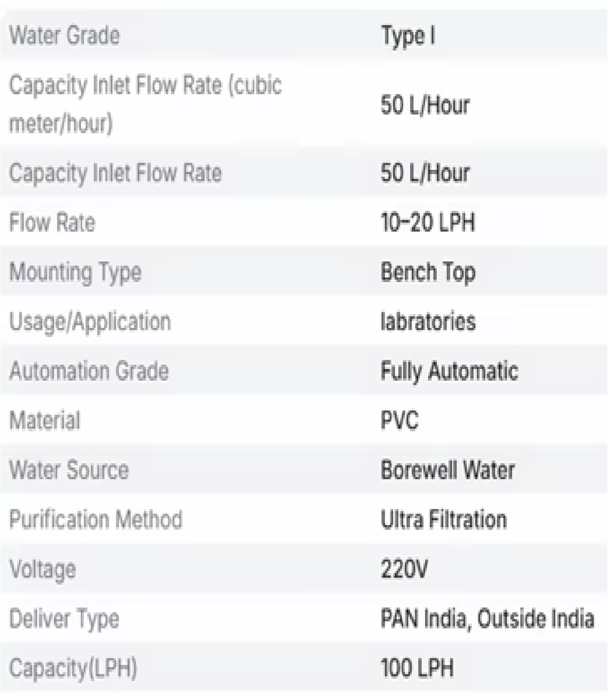Select the 'Type I' water grade value
The width and height of the screenshot is (612, 700).
tap(408, 35)
